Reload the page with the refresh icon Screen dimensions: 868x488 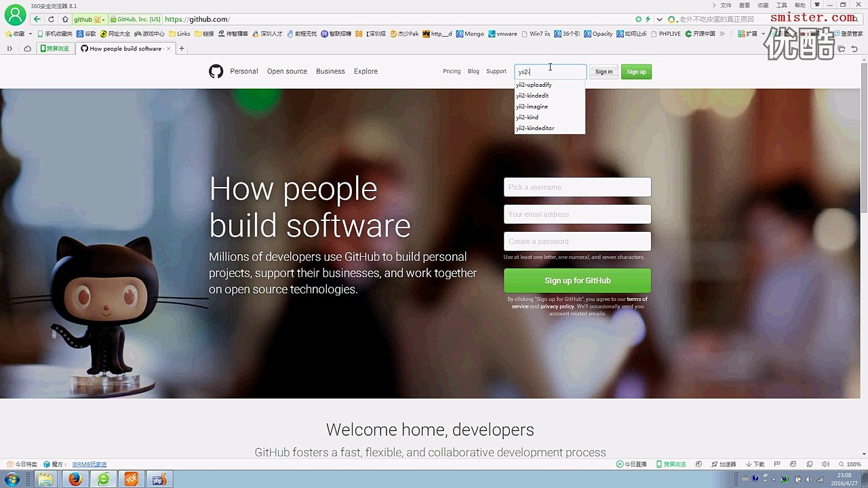[51, 20]
